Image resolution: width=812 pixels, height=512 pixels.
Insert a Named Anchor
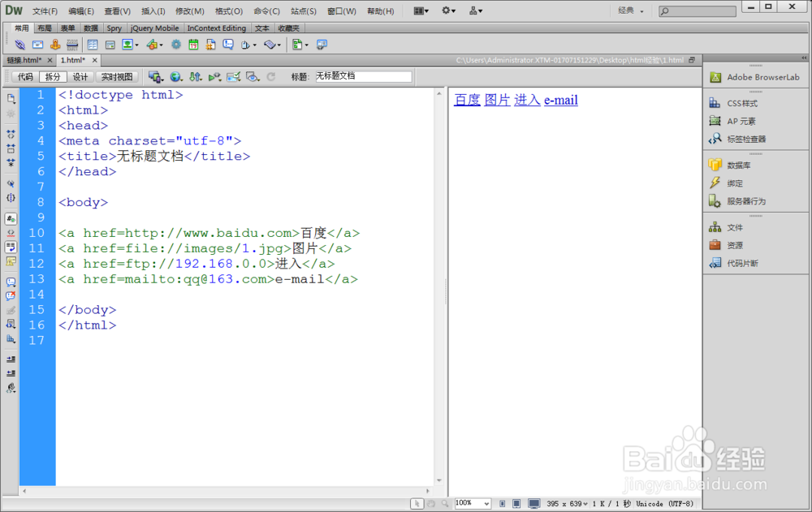55,45
